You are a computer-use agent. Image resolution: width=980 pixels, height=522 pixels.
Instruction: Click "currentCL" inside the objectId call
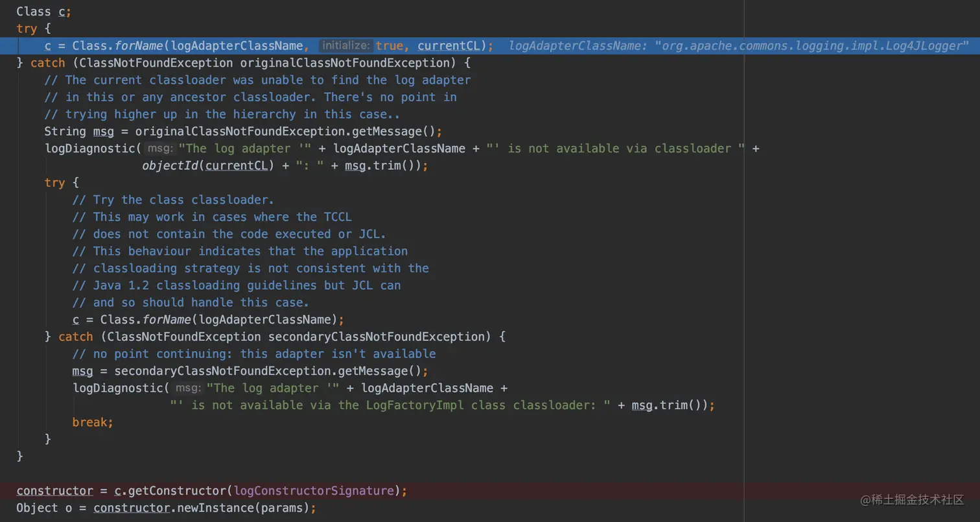point(237,165)
